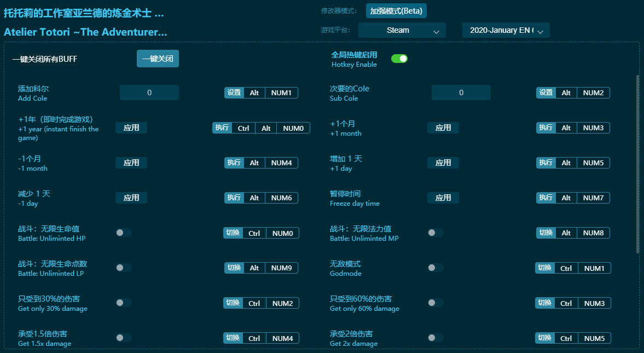Switch on Get only 30% damage
This screenshot has width=644, height=353.
point(124,303)
